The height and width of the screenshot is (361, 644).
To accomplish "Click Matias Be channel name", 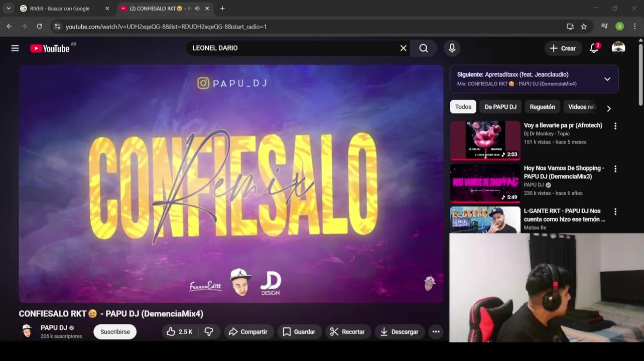I will (535, 228).
